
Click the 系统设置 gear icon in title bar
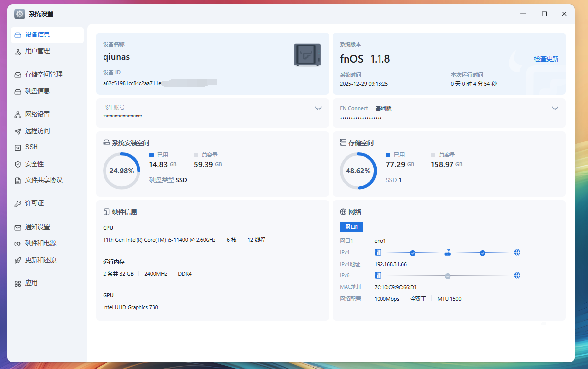[x=20, y=14]
